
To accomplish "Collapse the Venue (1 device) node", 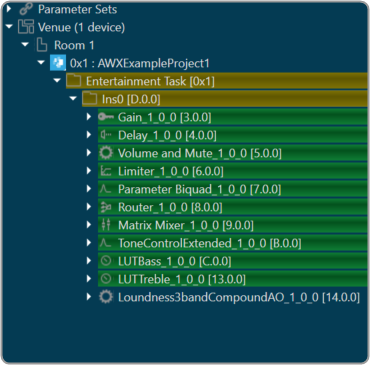I will (9, 26).
